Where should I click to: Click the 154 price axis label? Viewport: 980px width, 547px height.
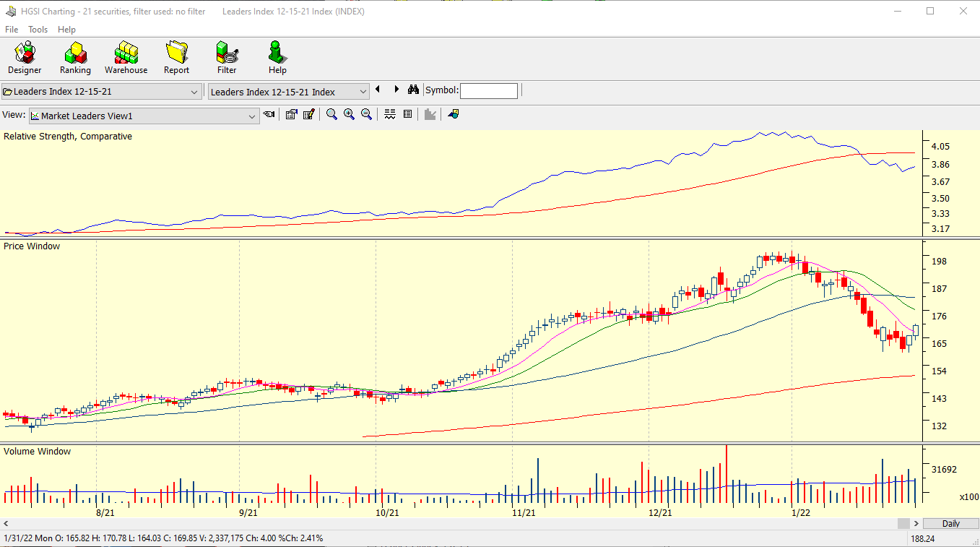(x=939, y=371)
